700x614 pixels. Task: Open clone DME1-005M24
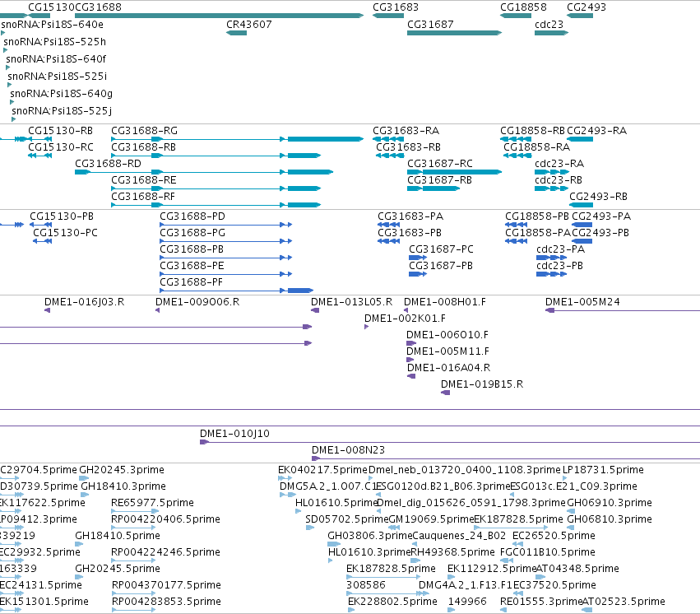[x=623, y=311]
